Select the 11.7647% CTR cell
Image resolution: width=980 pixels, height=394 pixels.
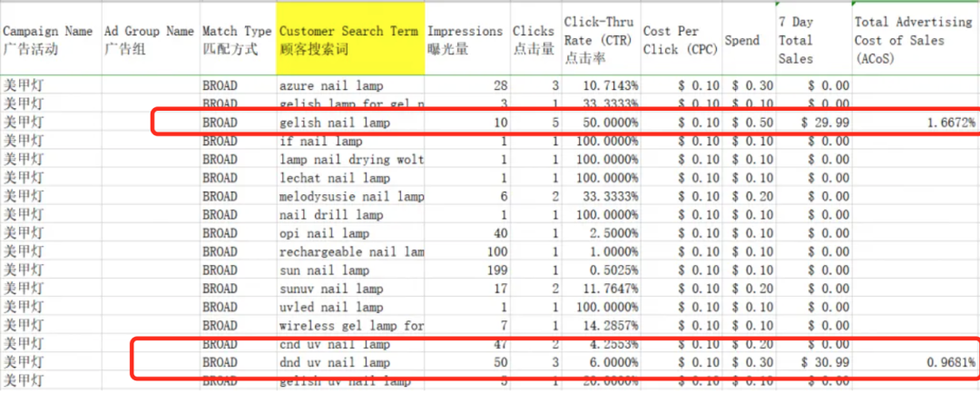point(601,289)
